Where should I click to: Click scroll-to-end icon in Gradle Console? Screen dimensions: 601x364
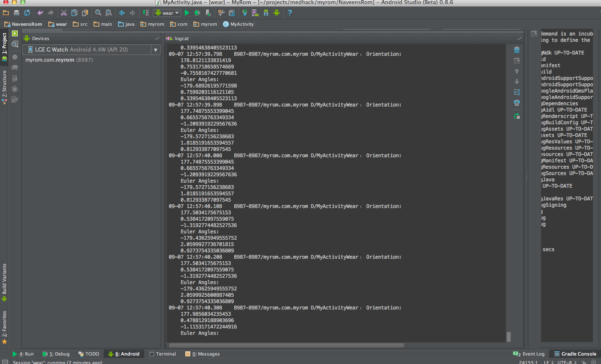534,34
